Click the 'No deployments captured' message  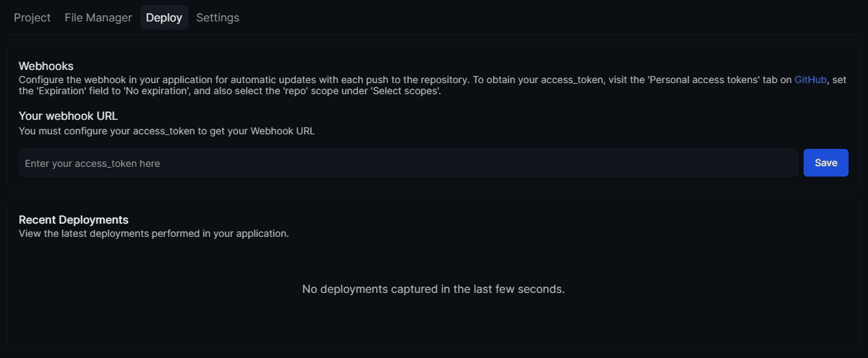pos(434,289)
